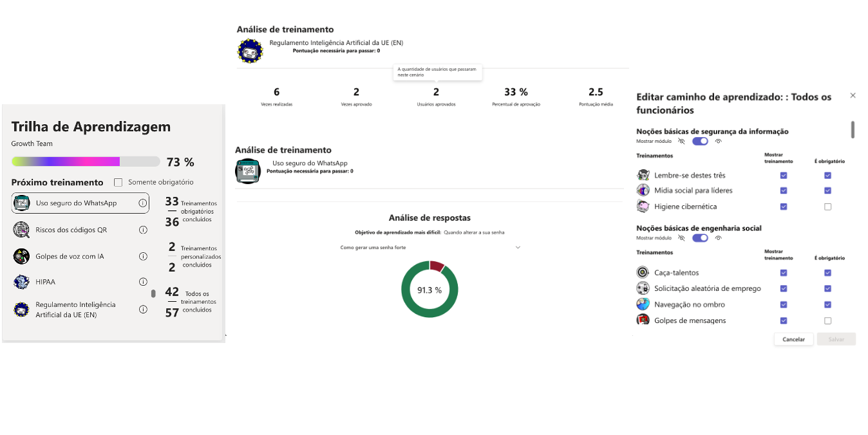Click the Mídia social para líderes icon
The height and width of the screenshot is (435, 868).
point(643,190)
